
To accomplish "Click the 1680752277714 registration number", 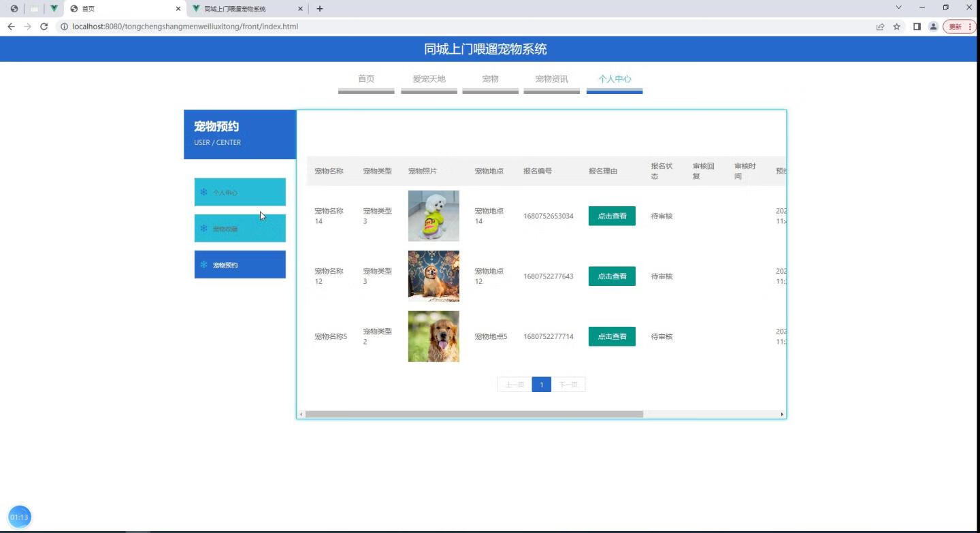I will click(x=549, y=336).
